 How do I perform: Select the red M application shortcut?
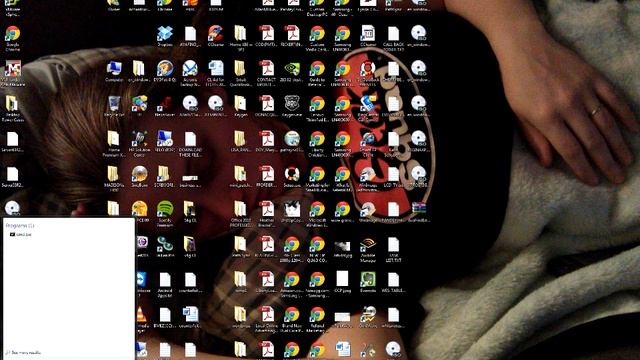[x=13, y=73]
